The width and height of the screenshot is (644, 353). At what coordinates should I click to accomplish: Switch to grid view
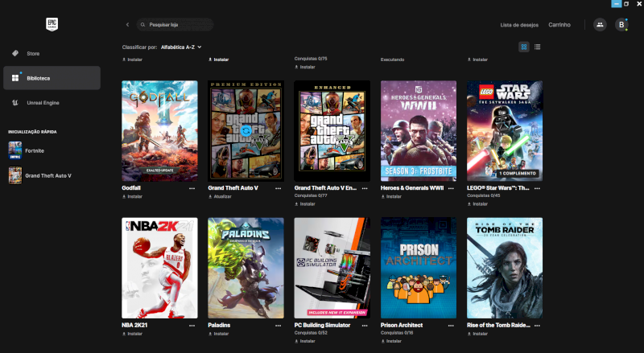tap(524, 47)
